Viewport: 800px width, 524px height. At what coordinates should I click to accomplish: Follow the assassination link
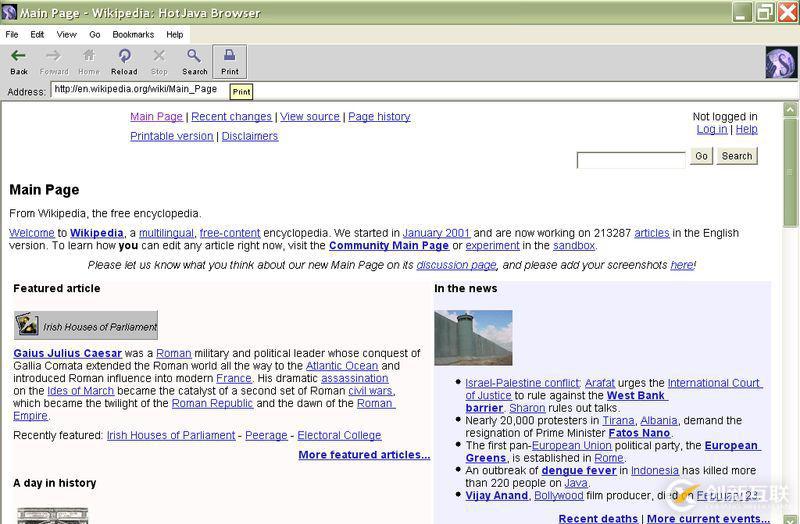click(355, 378)
